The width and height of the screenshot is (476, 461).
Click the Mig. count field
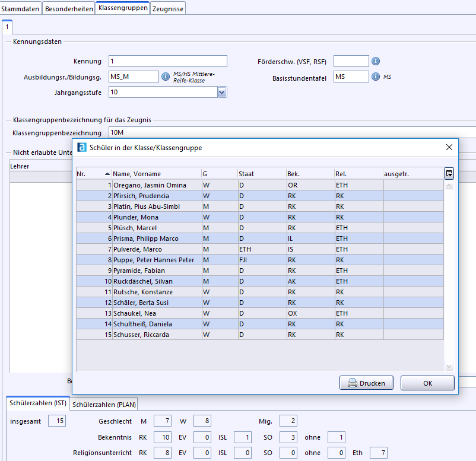(288, 421)
